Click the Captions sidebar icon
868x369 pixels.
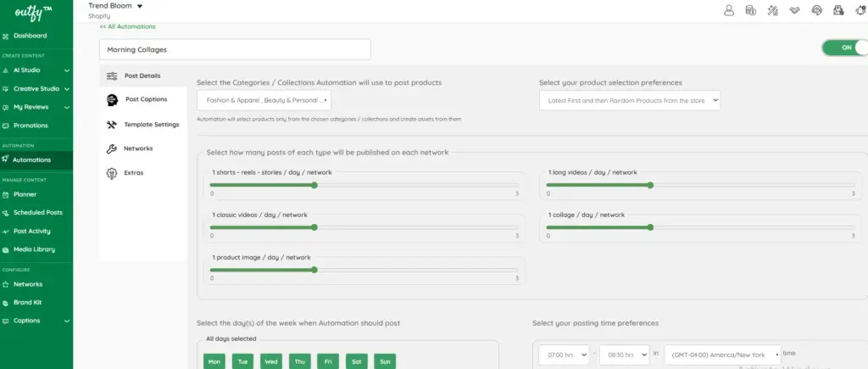point(6,321)
